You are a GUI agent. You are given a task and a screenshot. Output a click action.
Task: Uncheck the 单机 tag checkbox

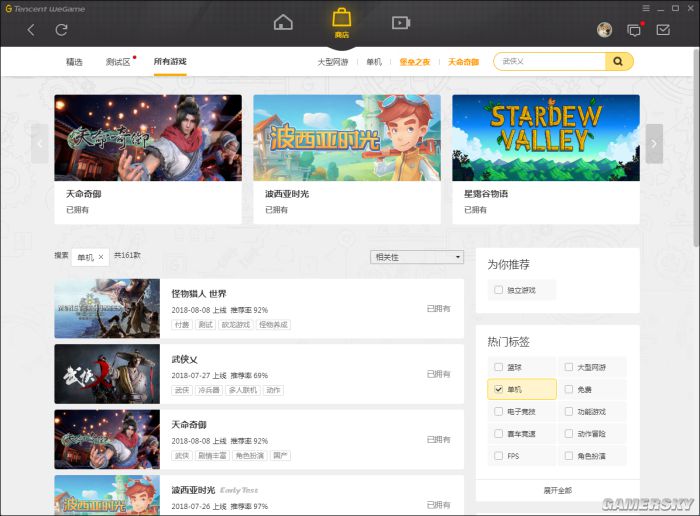(499, 389)
